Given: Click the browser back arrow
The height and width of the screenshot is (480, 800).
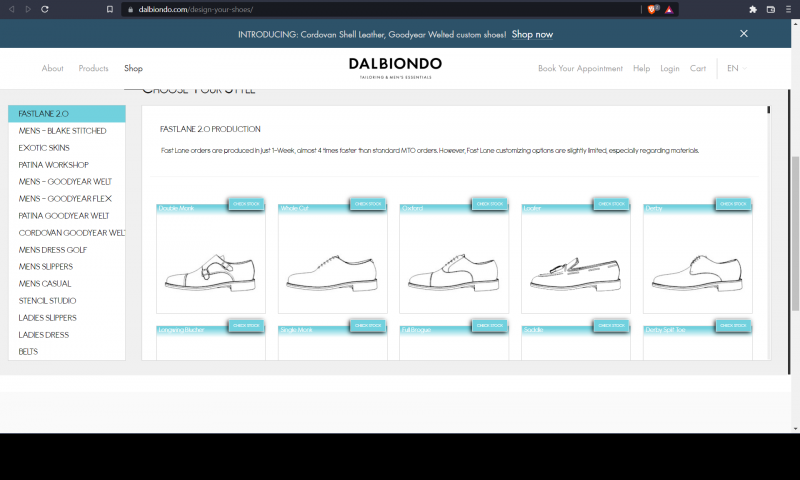Looking at the screenshot, I should click(x=11, y=9).
